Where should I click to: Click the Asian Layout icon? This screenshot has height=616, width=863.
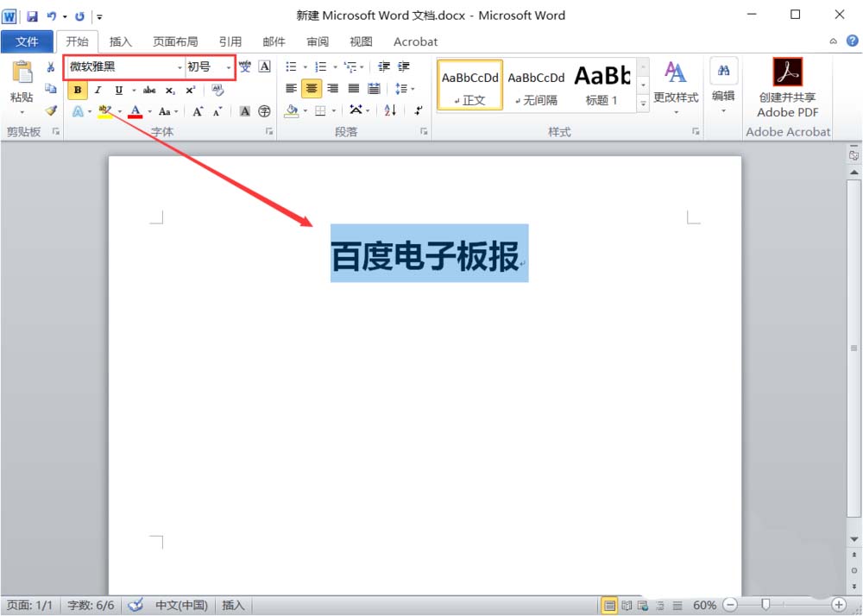[356, 111]
